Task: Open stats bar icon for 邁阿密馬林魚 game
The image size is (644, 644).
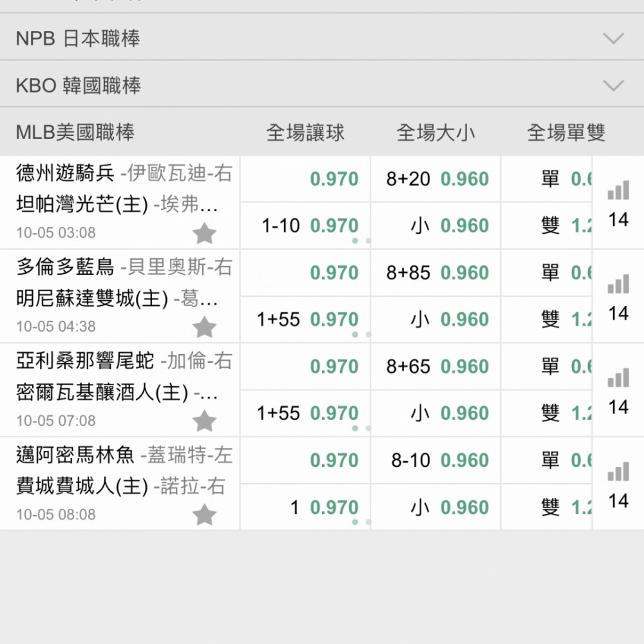Action: (x=618, y=471)
